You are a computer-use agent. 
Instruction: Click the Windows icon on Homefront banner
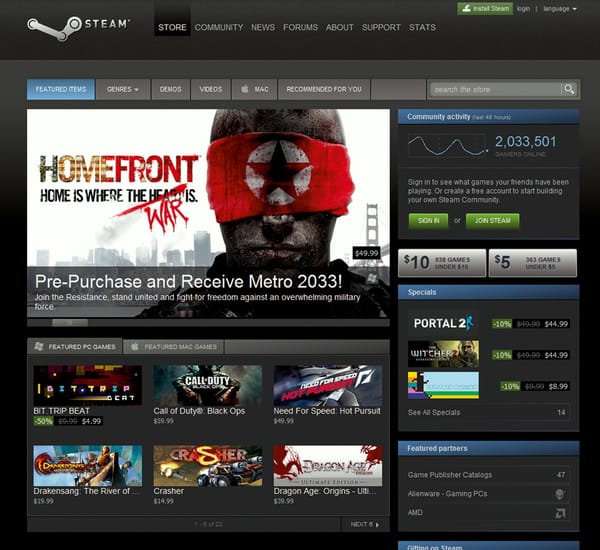click(372, 278)
